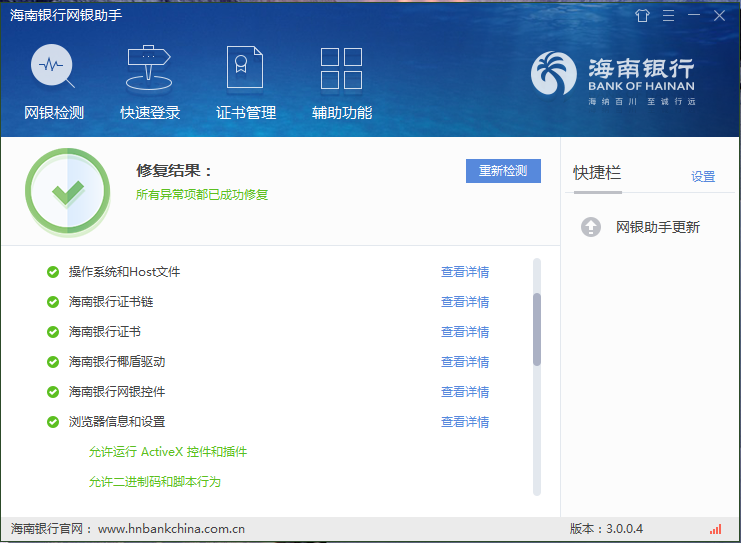741x543 pixels.
Task: Open the 网银检测 diagnostic icon
Action: 53,66
